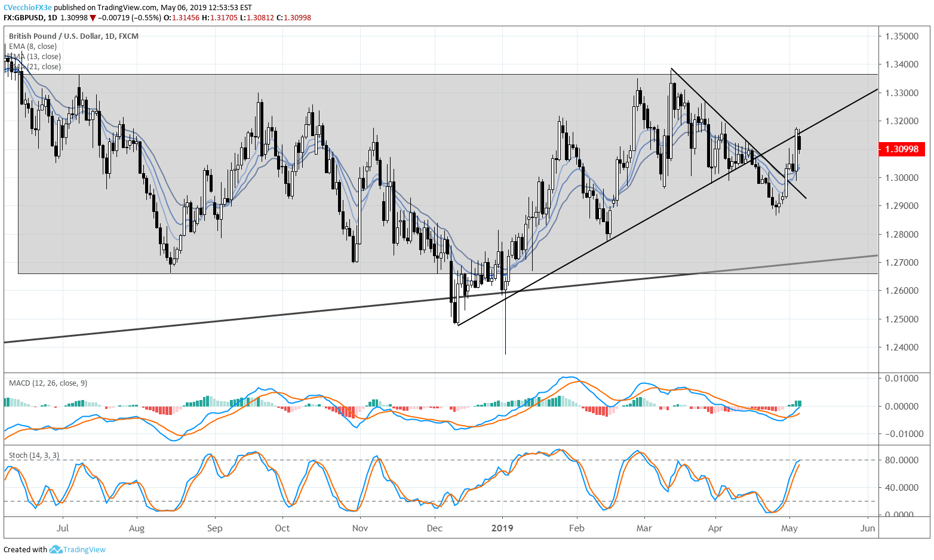Click the bold 2019 label on time axis

coord(502,528)
